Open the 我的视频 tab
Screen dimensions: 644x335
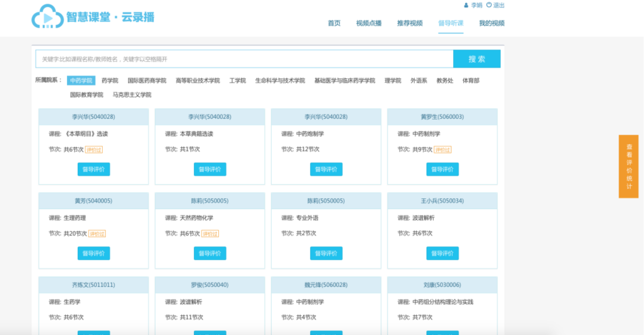492,23
